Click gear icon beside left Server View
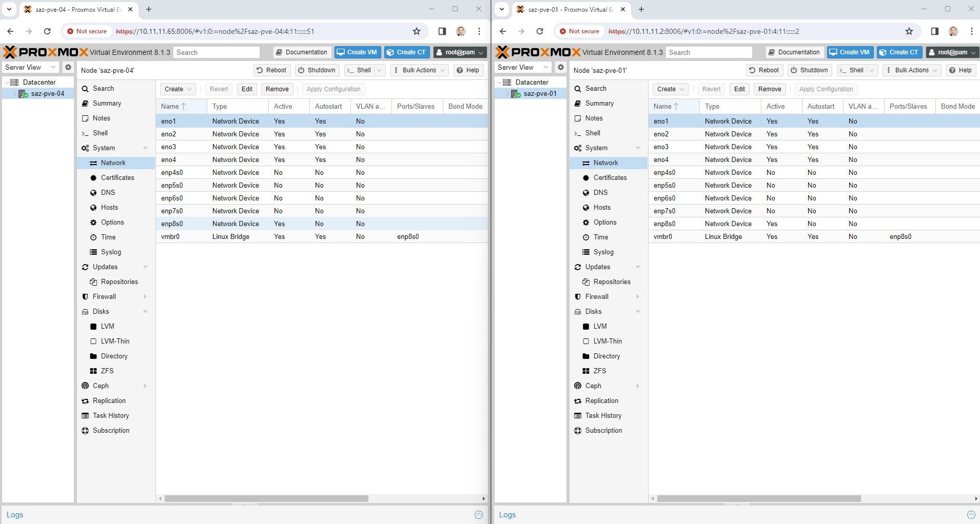Viewport: 980px width, 524px height. [x=68, y=67]
